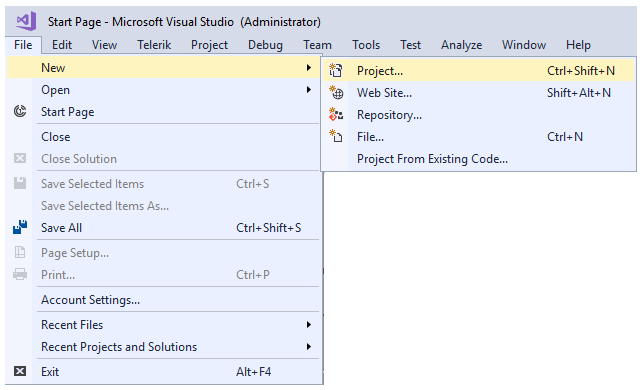Viewport: 644px width, 390px height.
Task: Choose Print... menu entry
Action: [163, 275]
